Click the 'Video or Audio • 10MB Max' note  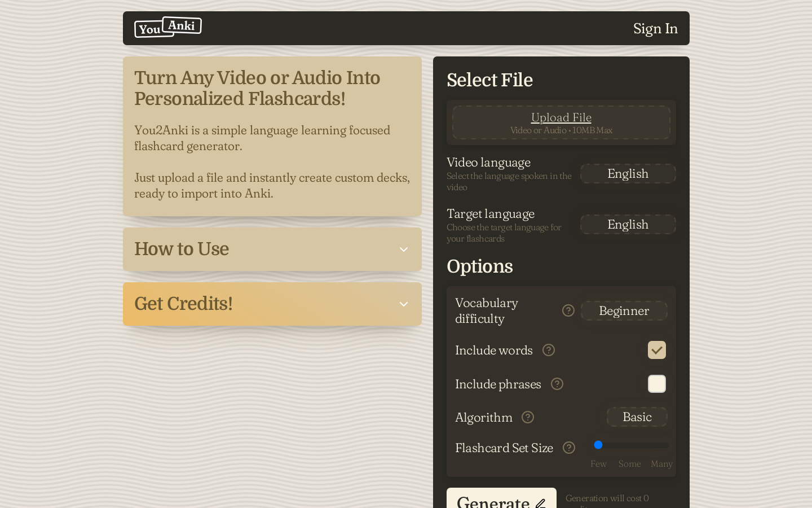(x=561, y=130)
